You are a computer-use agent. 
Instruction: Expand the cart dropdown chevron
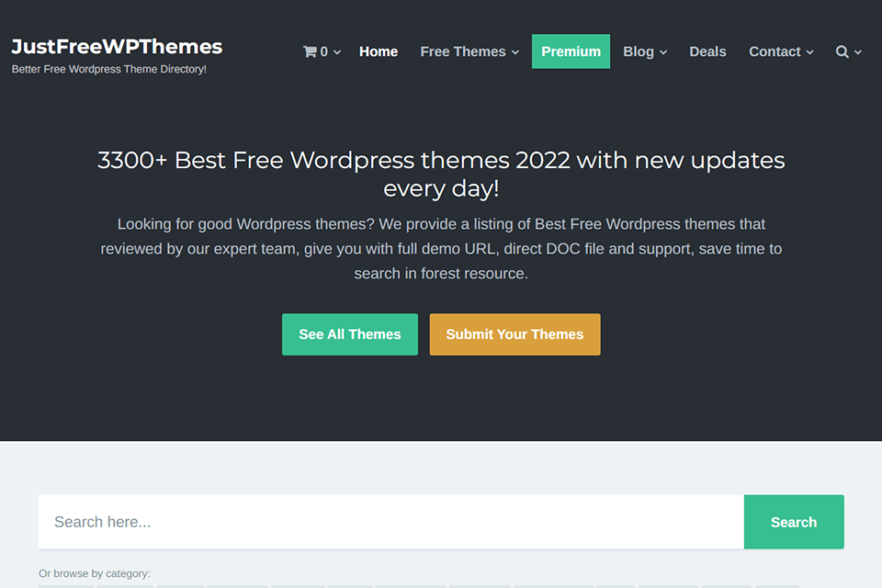(x=337, y=52)
